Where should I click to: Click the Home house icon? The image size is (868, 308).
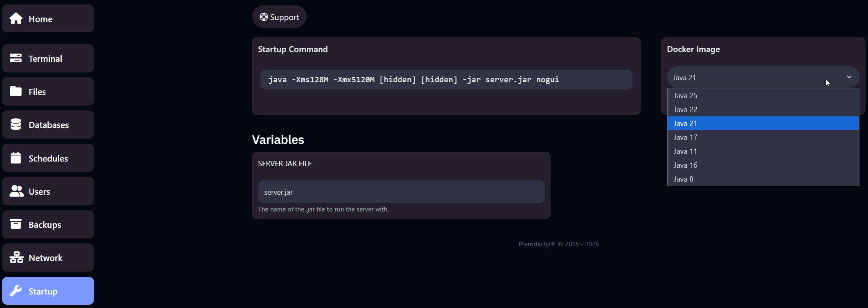(16, 18)
